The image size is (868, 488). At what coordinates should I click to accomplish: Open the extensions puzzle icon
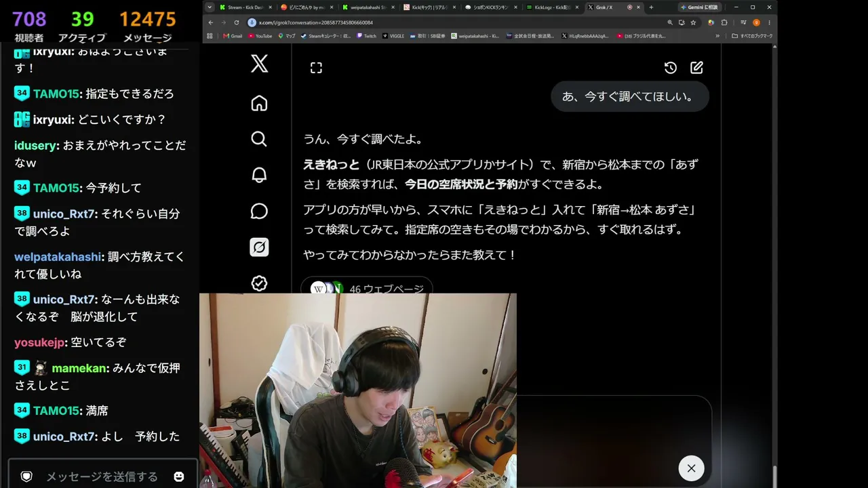click(x=724, y=22)
